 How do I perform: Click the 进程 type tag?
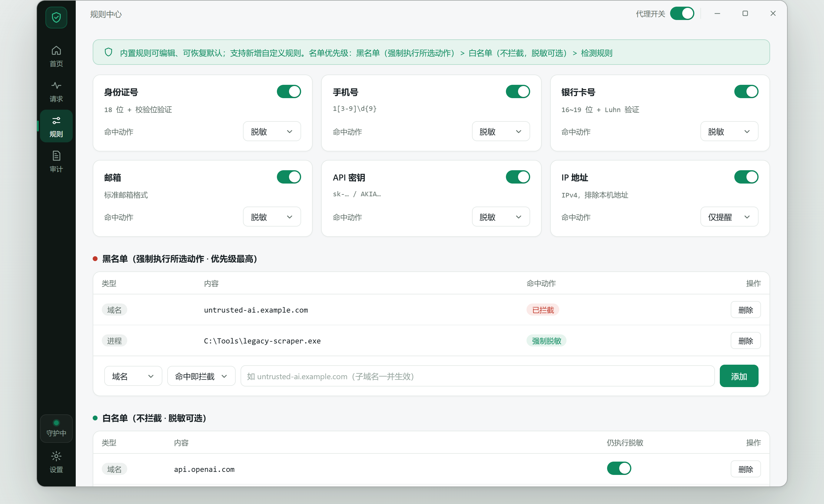[115, 340]
